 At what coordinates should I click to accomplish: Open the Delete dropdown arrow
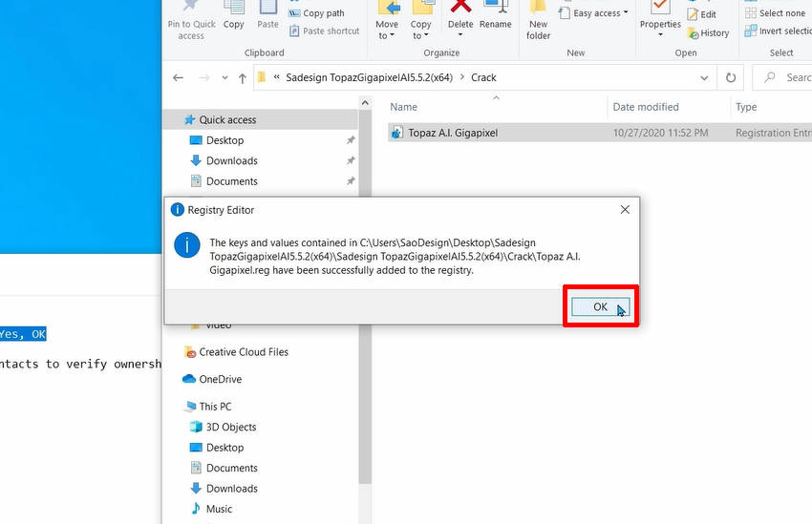point(460,35)
